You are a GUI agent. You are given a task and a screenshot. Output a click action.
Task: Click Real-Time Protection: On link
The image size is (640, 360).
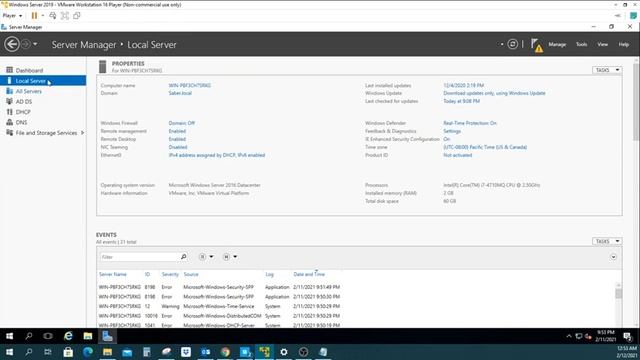[x=470, y=123]
